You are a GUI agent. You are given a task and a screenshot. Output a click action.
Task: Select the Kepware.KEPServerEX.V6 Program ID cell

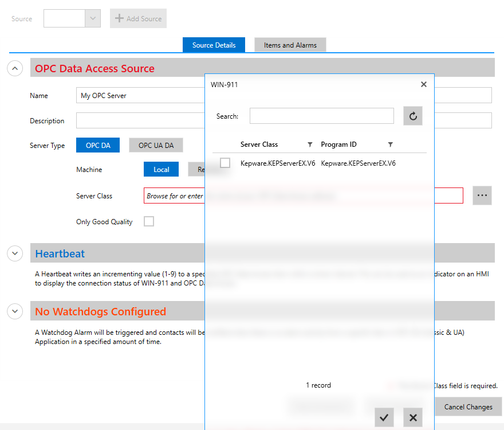coord(358,163)
